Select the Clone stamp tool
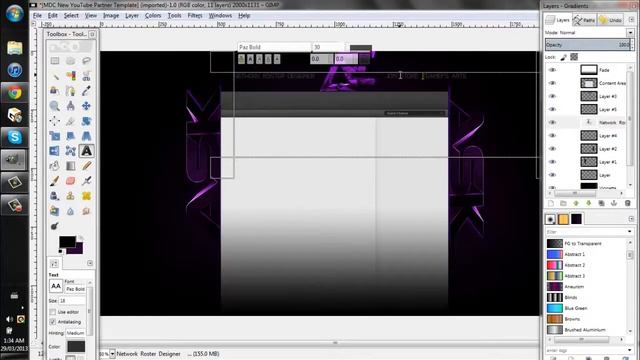Viewport: 640px width, 360px height. coord(71,196)
